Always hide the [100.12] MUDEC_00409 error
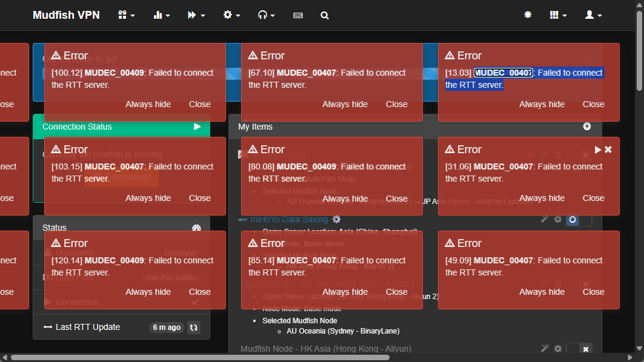644x362 pixels. click(x=148, y=104)
